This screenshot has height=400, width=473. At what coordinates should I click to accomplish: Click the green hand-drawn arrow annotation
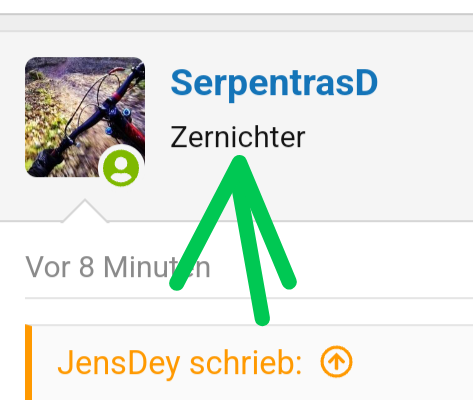coord(235,239)
